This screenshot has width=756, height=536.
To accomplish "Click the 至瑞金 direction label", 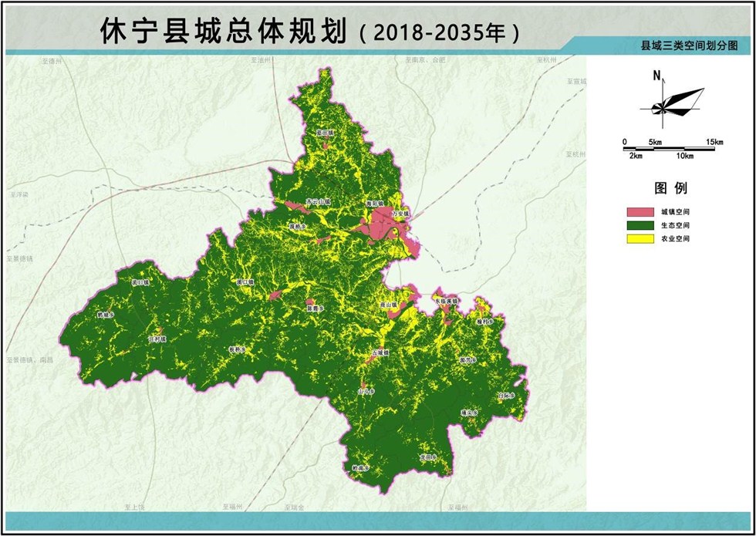I will point(294,507).
